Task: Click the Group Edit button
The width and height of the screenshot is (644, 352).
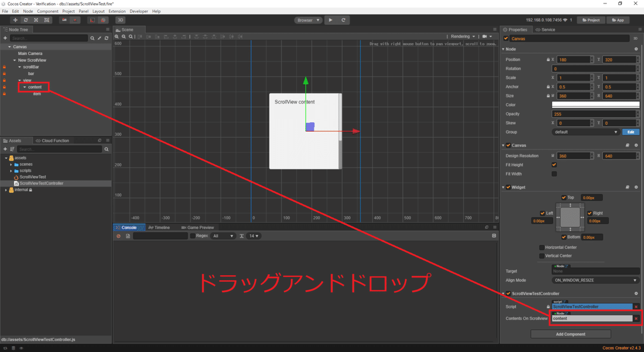Action: click(631, 132)
